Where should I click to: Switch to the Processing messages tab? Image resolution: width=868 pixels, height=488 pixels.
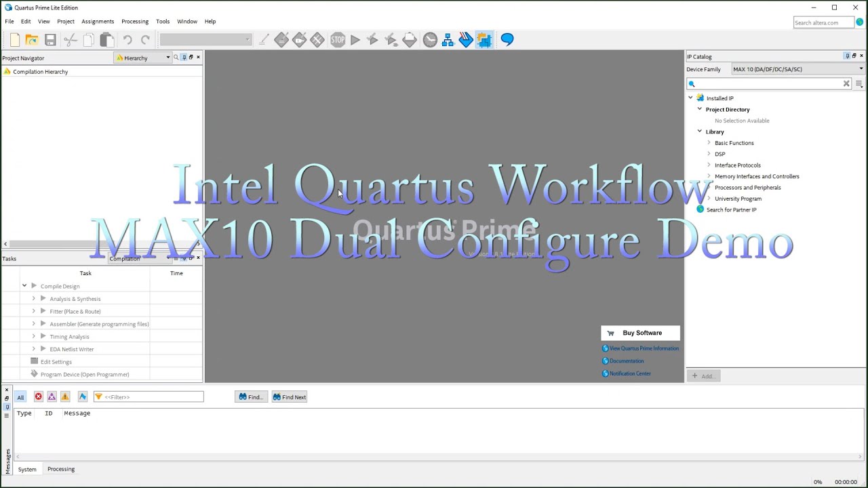[x=61, y=469]
